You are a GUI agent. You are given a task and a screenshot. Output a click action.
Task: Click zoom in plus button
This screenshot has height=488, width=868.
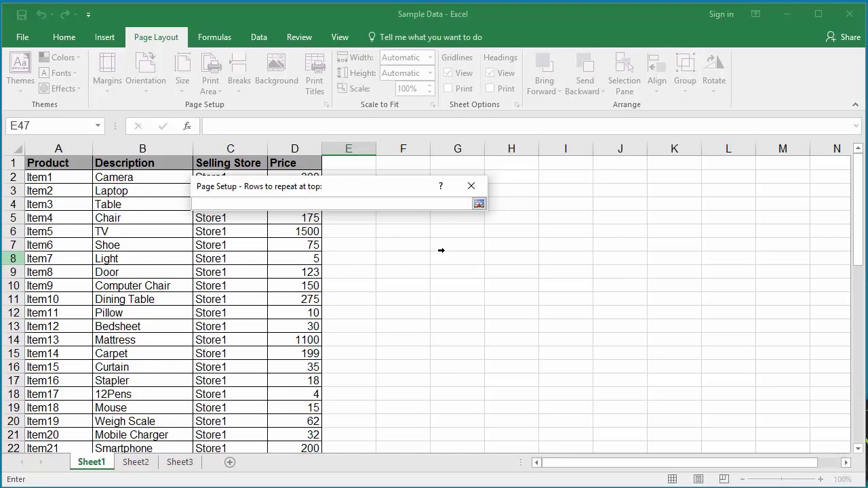click(820, 479)
